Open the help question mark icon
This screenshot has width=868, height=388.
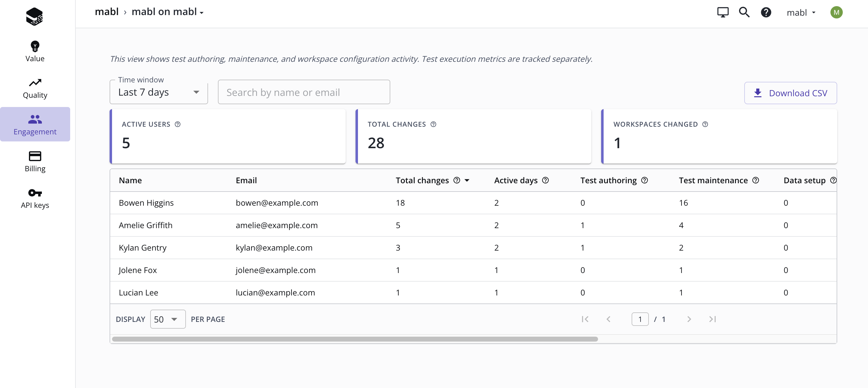tap(766, 12)
